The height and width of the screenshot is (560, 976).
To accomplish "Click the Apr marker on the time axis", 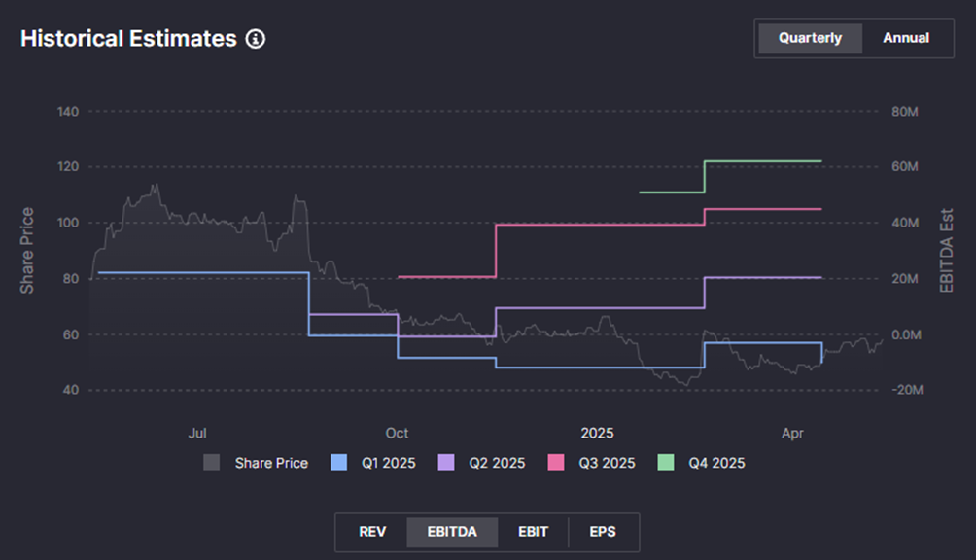I will click(793, 433).
